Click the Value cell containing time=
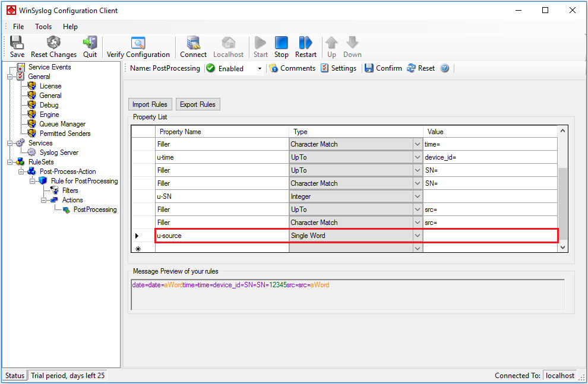This screenshot has height=384, width=588. click(490, 144)
